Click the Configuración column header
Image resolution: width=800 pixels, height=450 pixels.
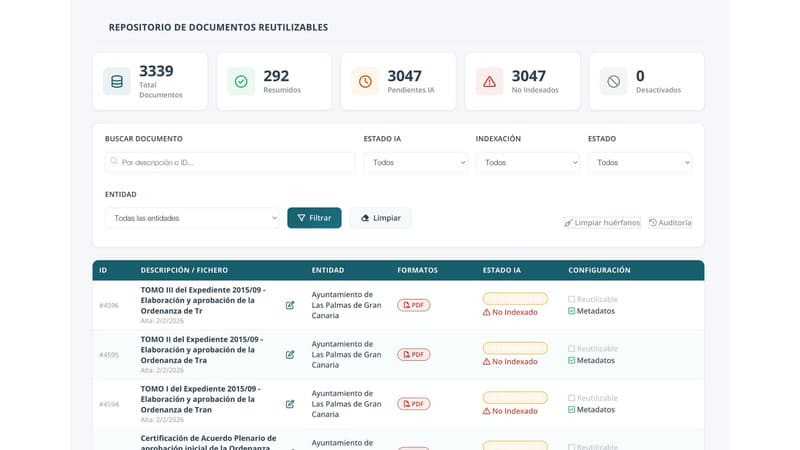click(599, 270)
